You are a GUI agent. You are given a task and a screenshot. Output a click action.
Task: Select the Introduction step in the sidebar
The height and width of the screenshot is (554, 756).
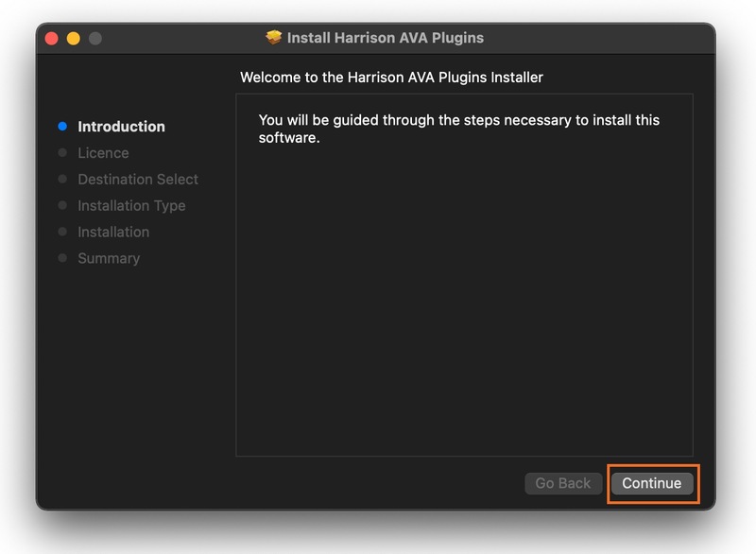[121, 127]
